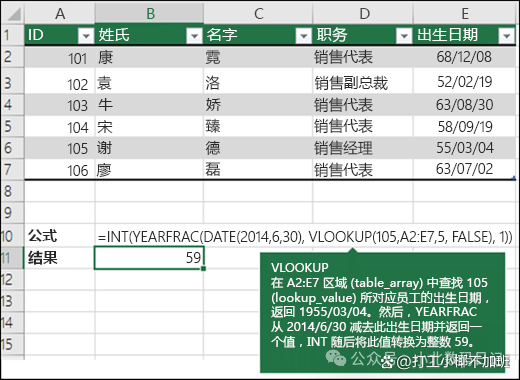Screen dimensions: 520x380
Task: Select row 1 header
Action: (13, 35)
